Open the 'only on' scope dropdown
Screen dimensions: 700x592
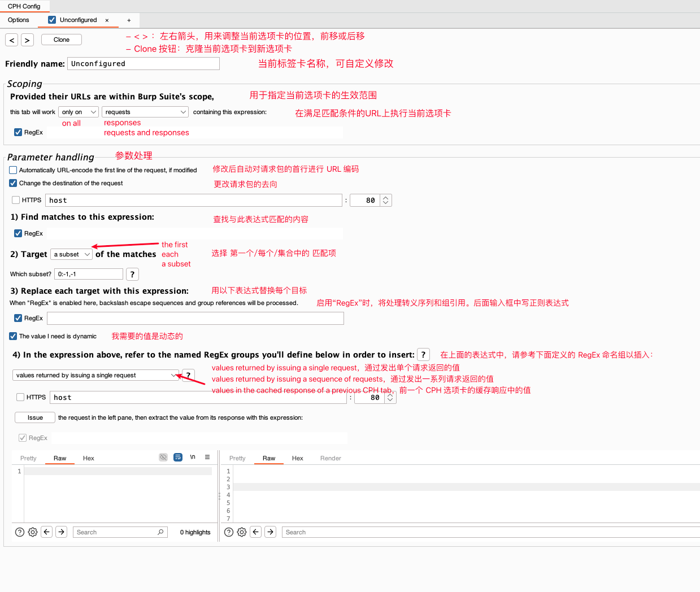coord(79,112)
